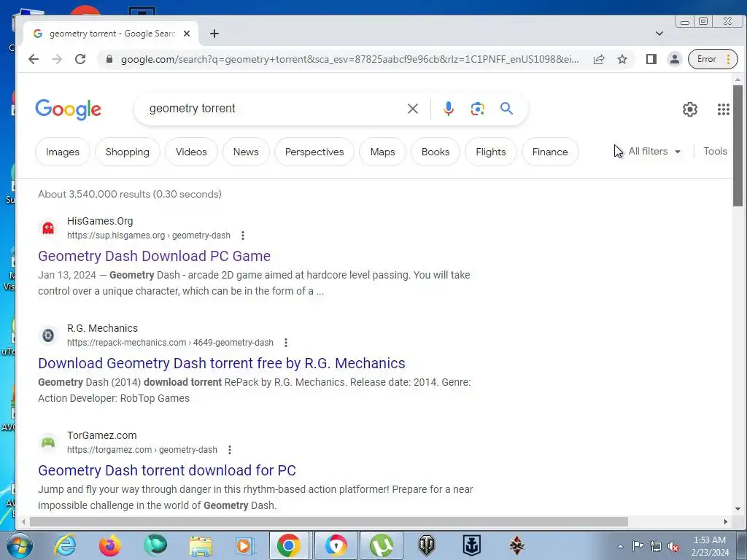This screenshot has width=747, height=560.
Task: Open site info via the padlock icon
Action: 109,59
